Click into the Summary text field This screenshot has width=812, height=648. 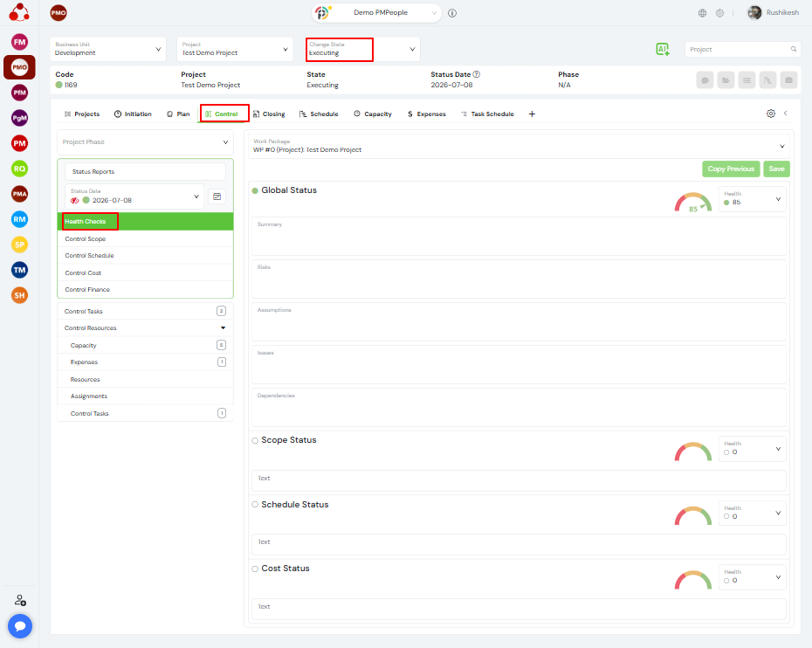click(519, 236)
